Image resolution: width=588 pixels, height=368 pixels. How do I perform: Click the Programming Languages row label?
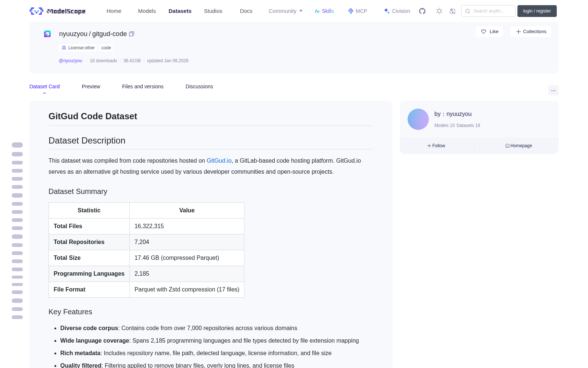pyautogui.click(x=89, y=274)
